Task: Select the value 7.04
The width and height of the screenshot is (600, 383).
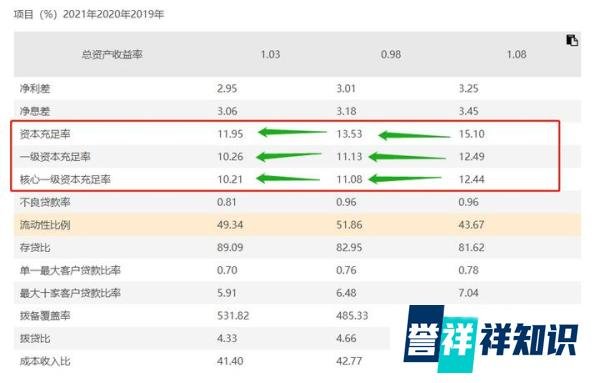Action: pos(469,293)
